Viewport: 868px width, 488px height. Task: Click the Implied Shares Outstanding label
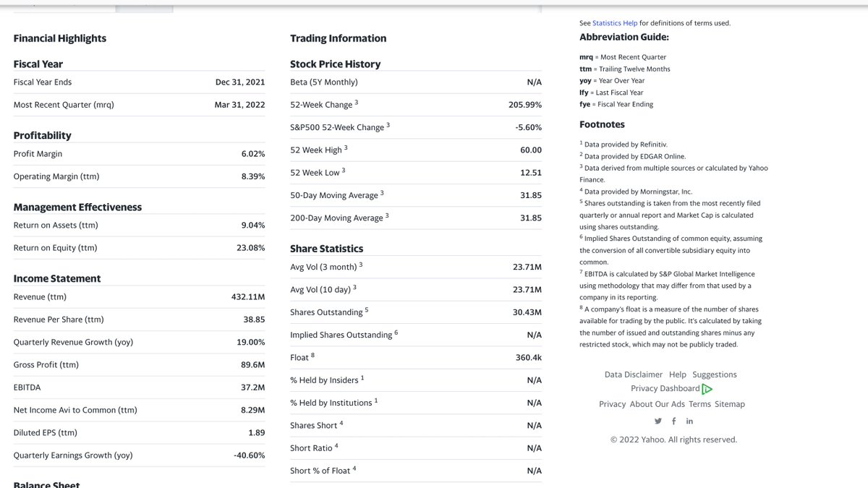tap(344, 335)
